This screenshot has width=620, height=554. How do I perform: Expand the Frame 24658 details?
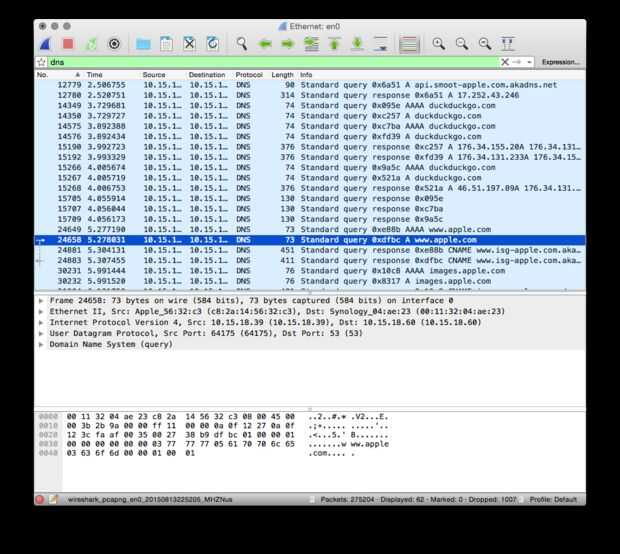click(41, 301)
